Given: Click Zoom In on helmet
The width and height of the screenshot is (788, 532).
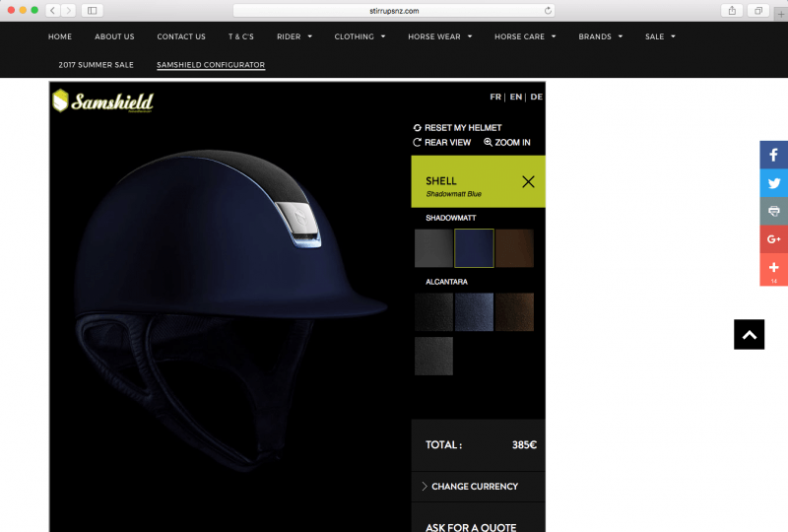Looking at the screenshot, I should 507,142.
